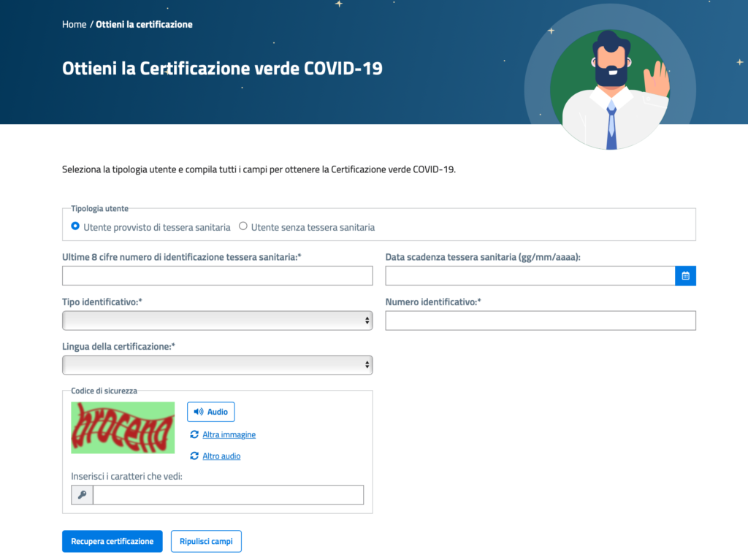
Task: Click the key icon beside captcha field
Action: tap(82, 495)
